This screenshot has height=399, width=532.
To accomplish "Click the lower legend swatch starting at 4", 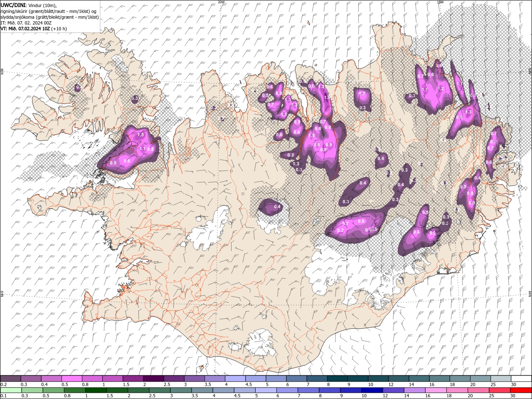I will (x=224, y=390).
